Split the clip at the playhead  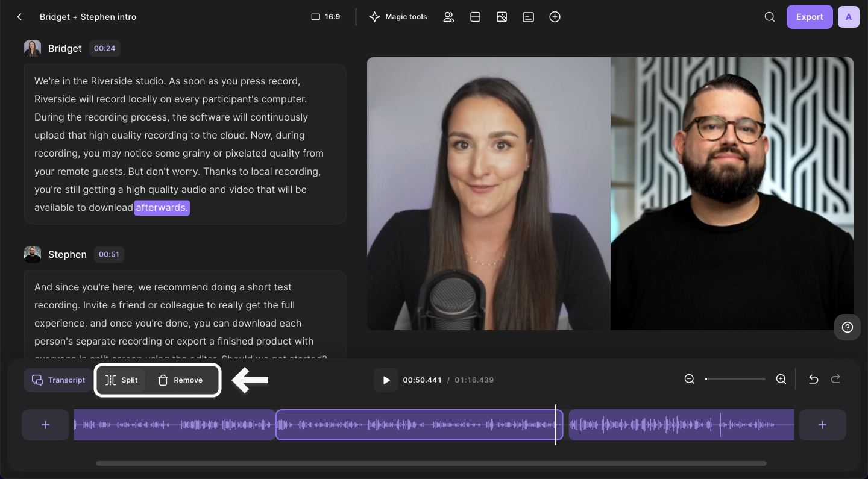point(121,380)
